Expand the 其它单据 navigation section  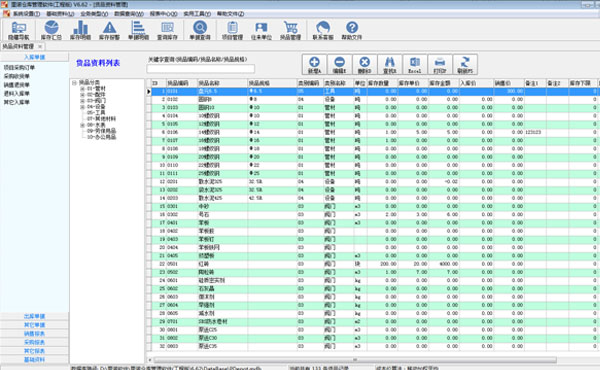tap(34, 325)
